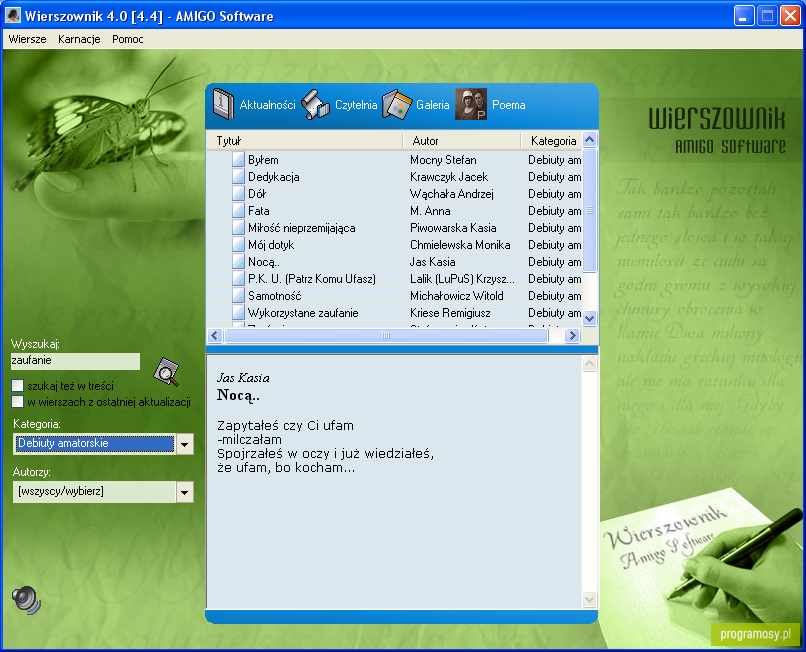Expand the Kategoria dropdown arrow
Image resolution: width=806 pixels, height=652 pixels.
(x=185, y=444)
